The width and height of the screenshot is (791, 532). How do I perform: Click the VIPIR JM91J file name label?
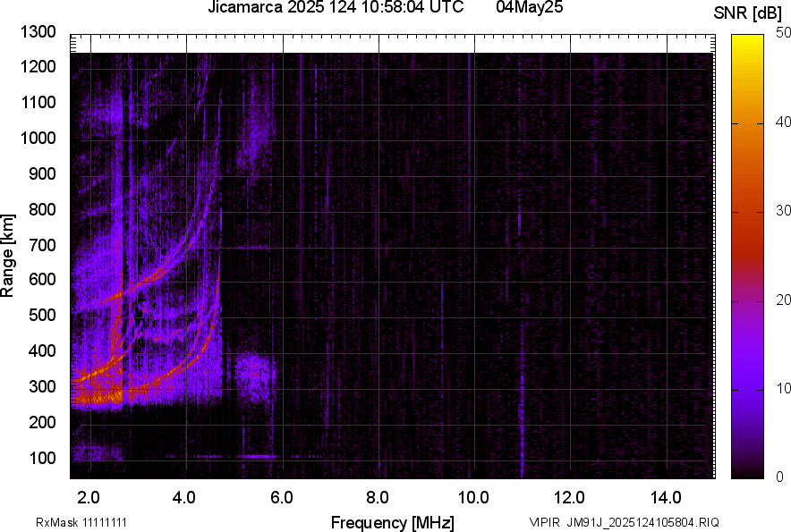click(x=624, y=522)
